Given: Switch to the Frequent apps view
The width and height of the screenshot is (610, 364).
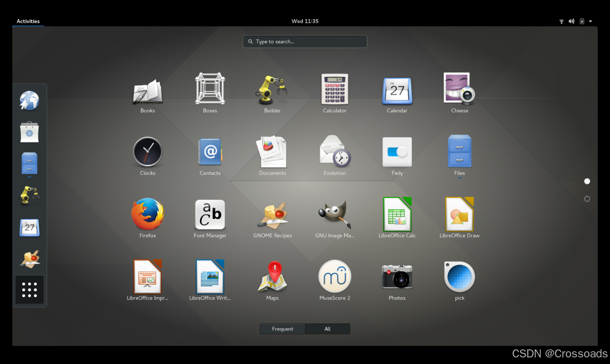Looking at the screenshot, I should pyautogui.click(x=283, y=329).
